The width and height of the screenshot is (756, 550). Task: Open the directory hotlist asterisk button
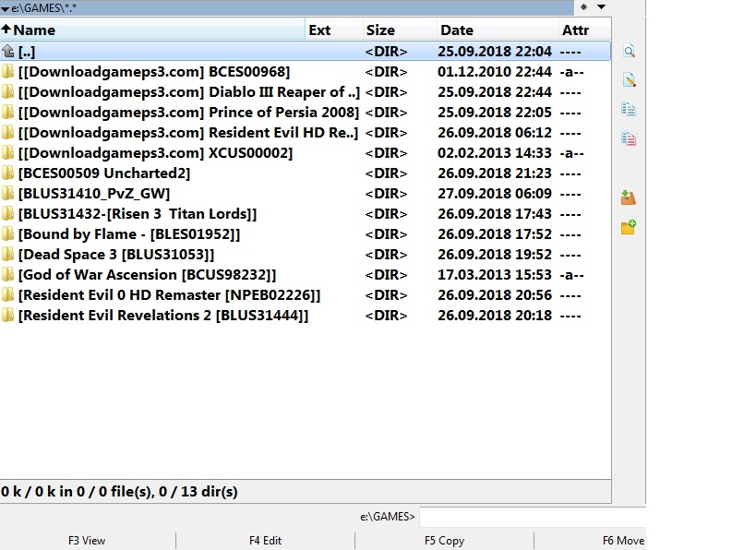click(584, 7)
